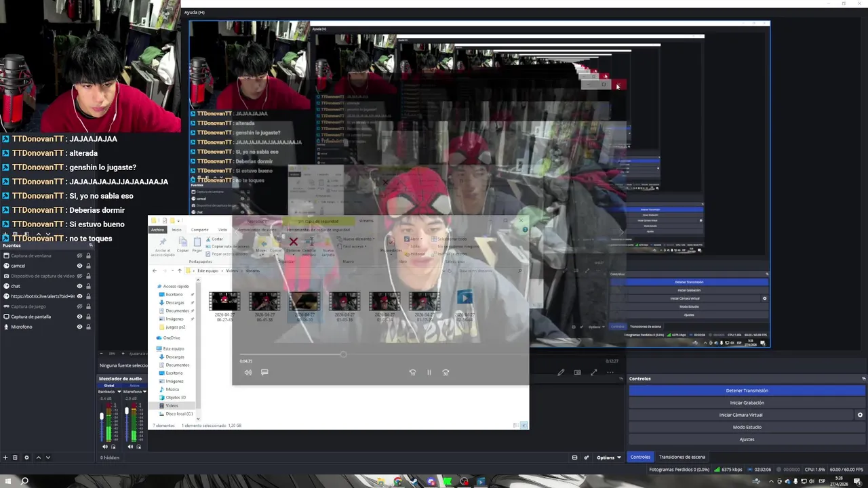
Task: Mute the Escritorio audio speaker icon
Action: click(105, 447)
